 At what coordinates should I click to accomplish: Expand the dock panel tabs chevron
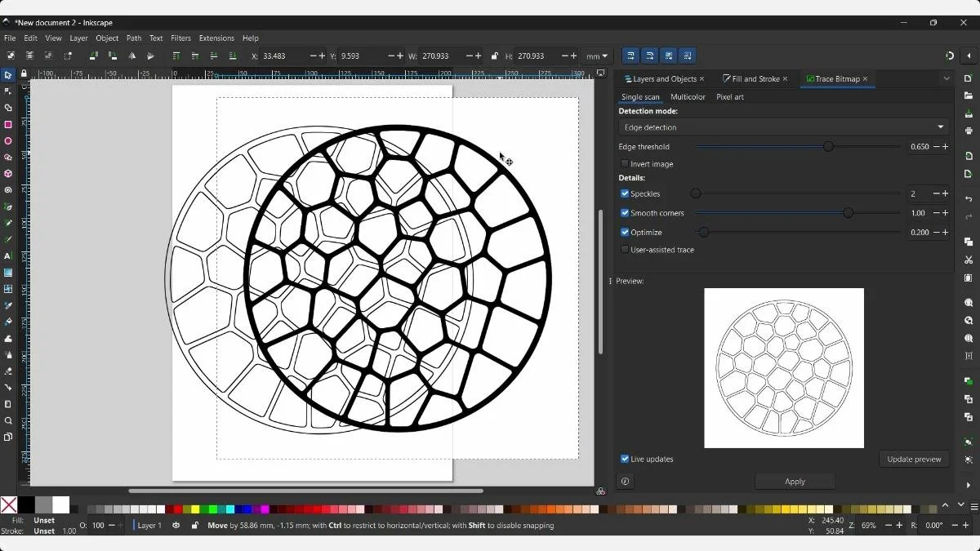pyautogui.click(x=947, y=79)
